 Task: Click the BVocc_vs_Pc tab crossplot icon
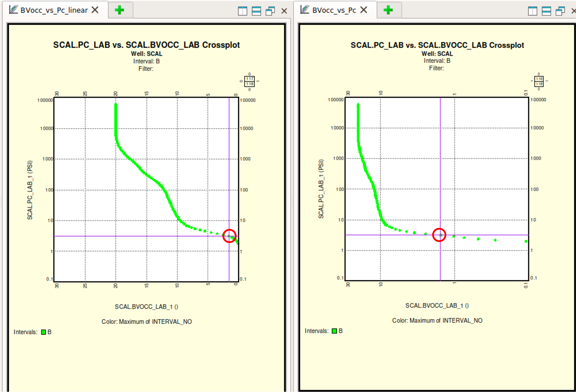click(x=305, y=10)
